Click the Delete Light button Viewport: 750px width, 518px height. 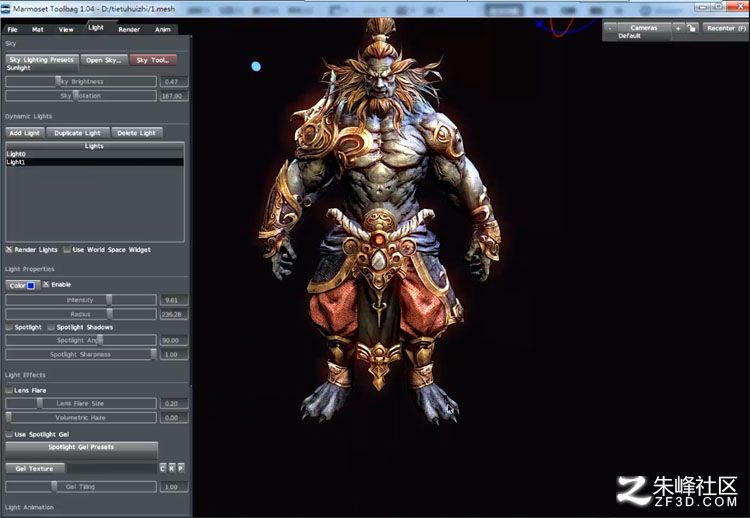136,133
